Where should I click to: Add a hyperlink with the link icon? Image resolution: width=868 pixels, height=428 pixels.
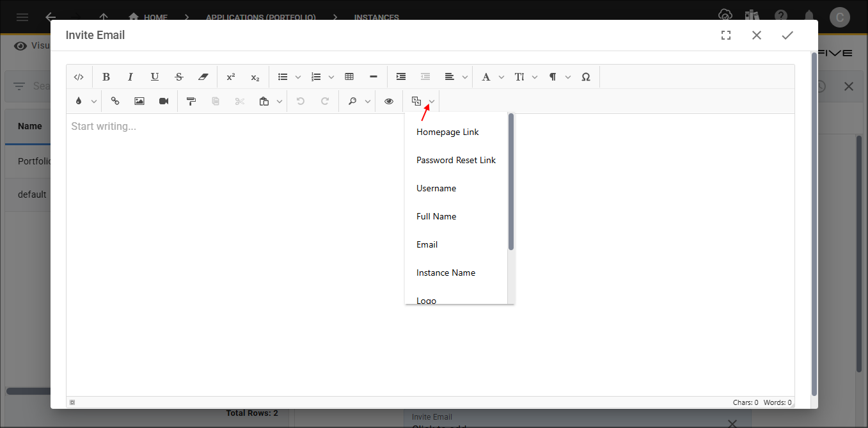(x=115, y=100)
